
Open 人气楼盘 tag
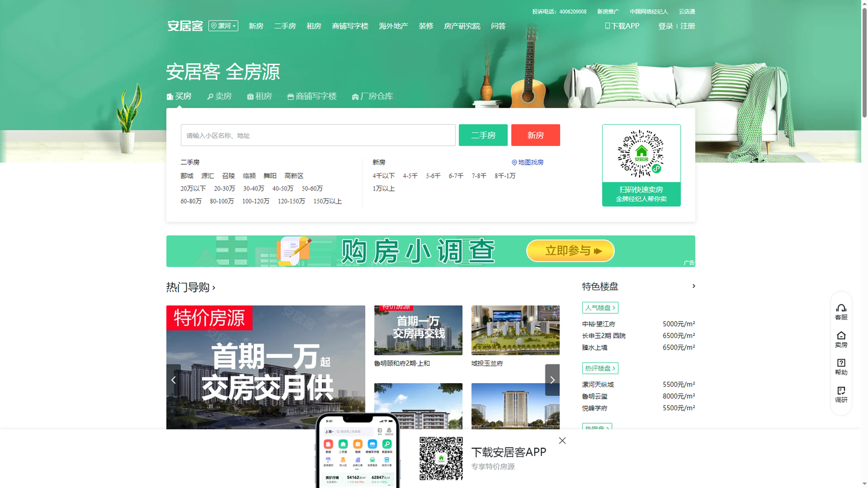pyautogui.click(x=600, y=308)
